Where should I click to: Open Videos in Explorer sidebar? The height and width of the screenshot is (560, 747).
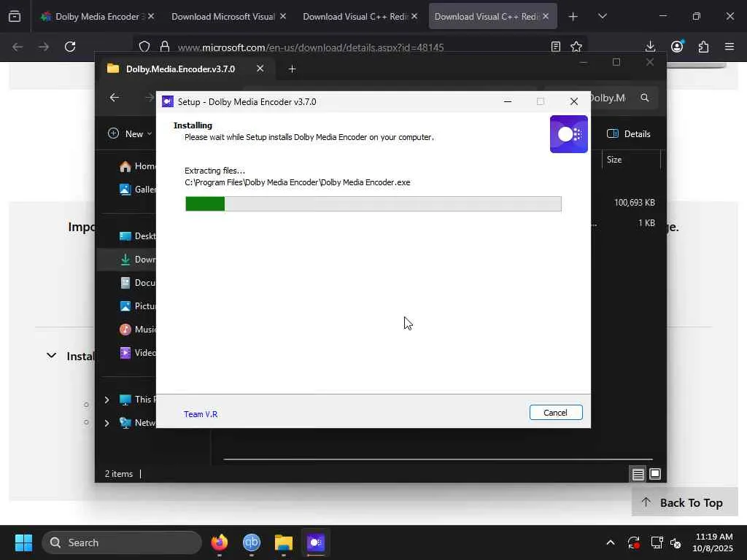pos(137,353)
